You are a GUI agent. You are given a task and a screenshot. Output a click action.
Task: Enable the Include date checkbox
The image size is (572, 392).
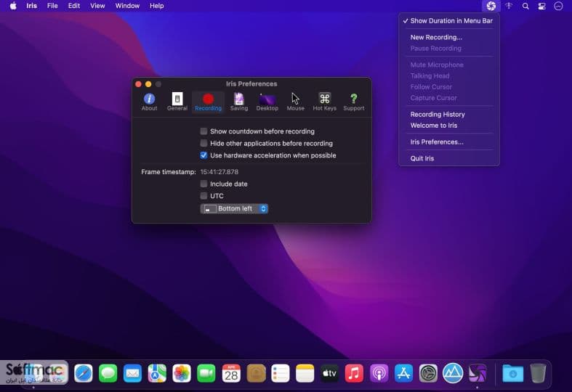point(204,184)
